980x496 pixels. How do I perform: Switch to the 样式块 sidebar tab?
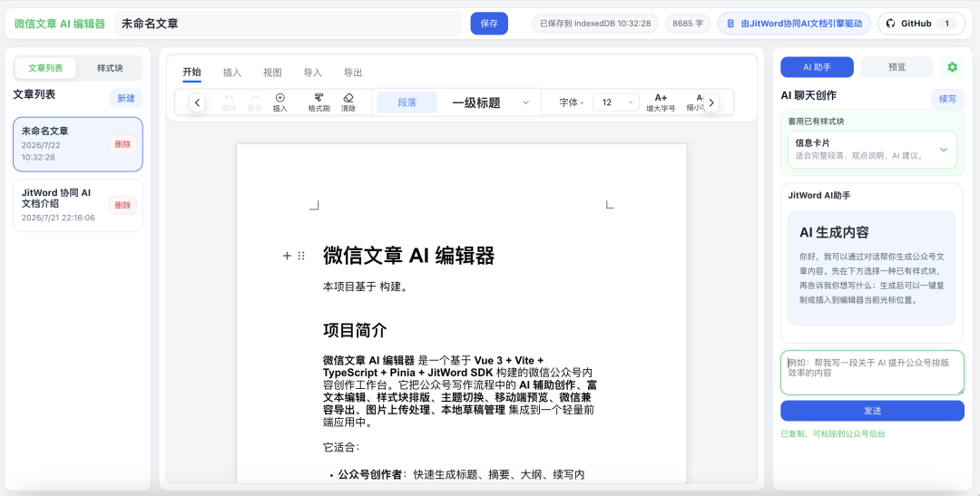110,68
